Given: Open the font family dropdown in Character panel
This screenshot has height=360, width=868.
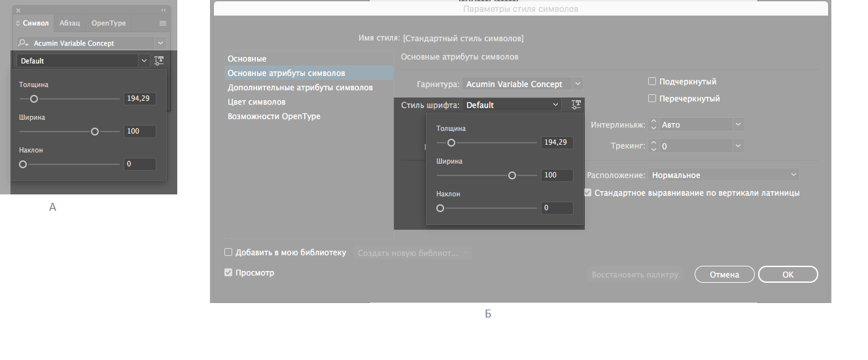Looking at the screenshot, I should 160,43.
